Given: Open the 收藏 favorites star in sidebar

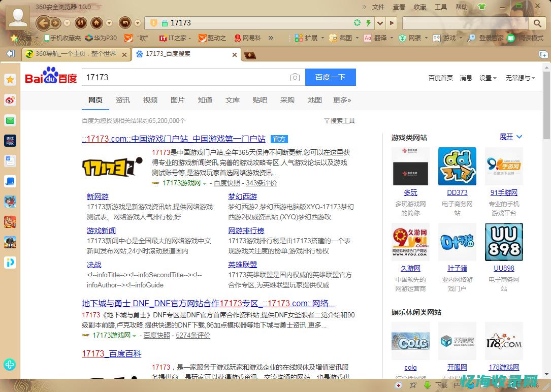Looking at the screenshot, I should (10, 80).
